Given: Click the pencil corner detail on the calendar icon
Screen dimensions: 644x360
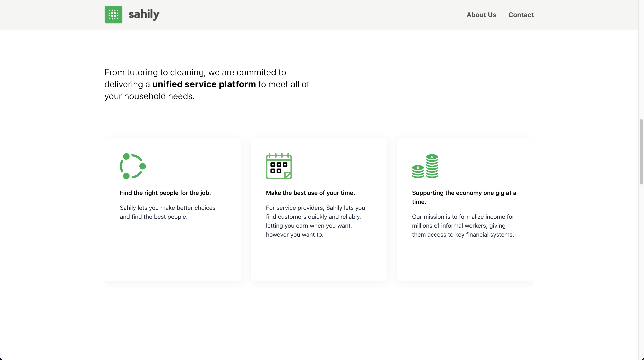Looking at the screenshot, I should tap(288, 175).
